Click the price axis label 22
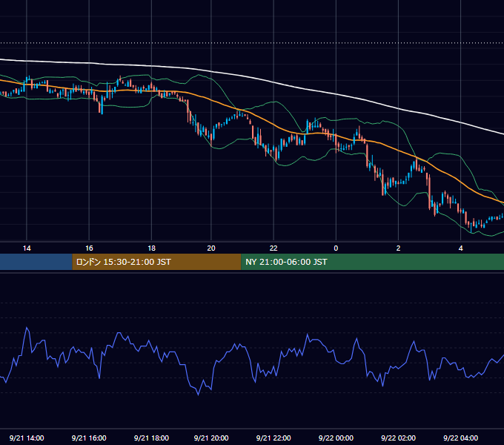The image size is (504, 445). (x=273, y=248)
